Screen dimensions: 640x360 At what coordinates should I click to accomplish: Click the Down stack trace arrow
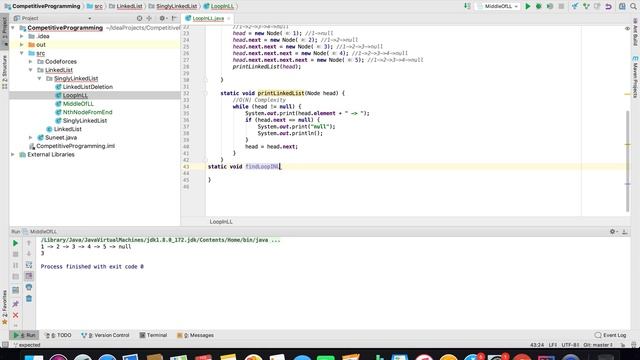click(x=29, y=254)
